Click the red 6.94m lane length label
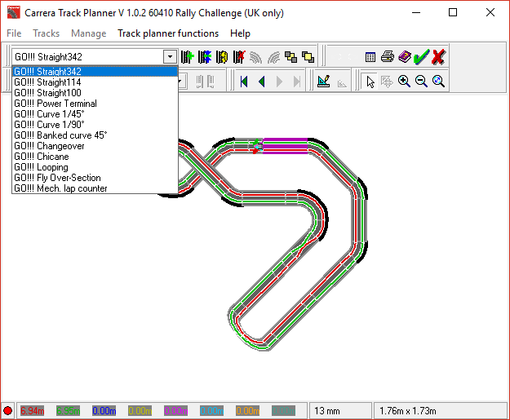Screen dimensions: 510x420 32,410
